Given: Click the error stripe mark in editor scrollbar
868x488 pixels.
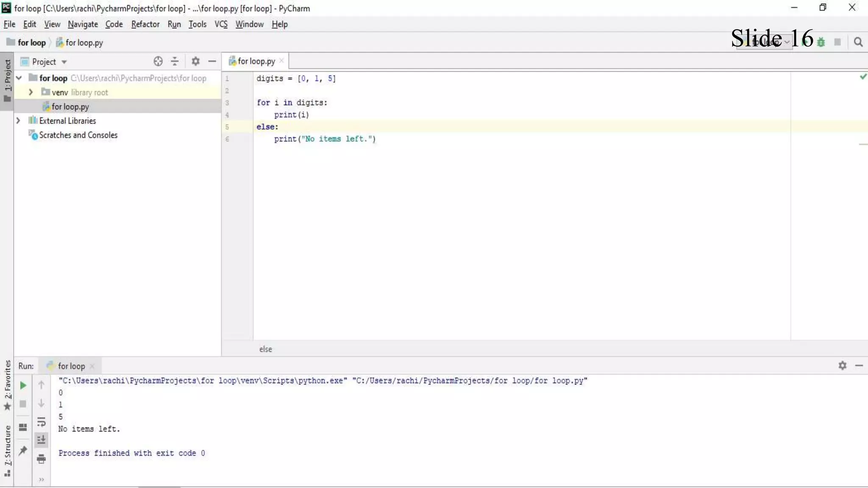Looking at the screenshot, I should (863, 144).
